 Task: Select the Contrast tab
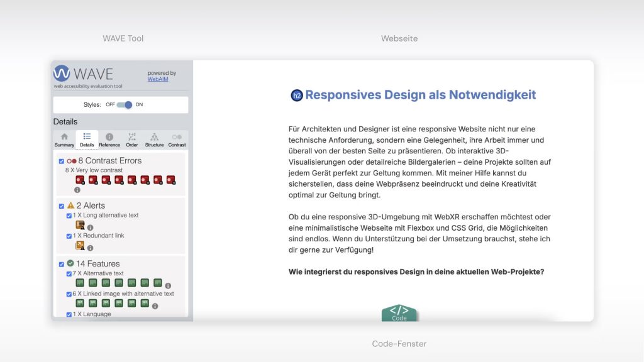[x=177, y=140]
